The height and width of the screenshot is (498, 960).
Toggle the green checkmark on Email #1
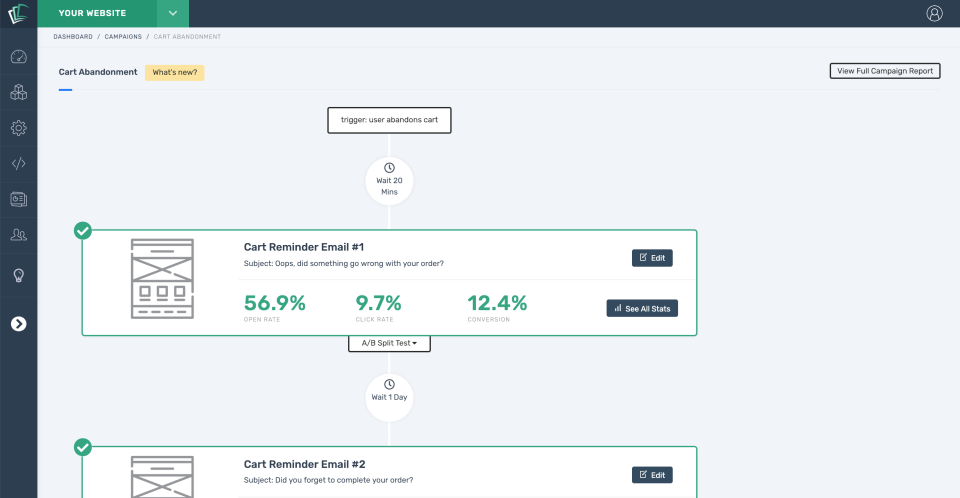click(83, 231)
